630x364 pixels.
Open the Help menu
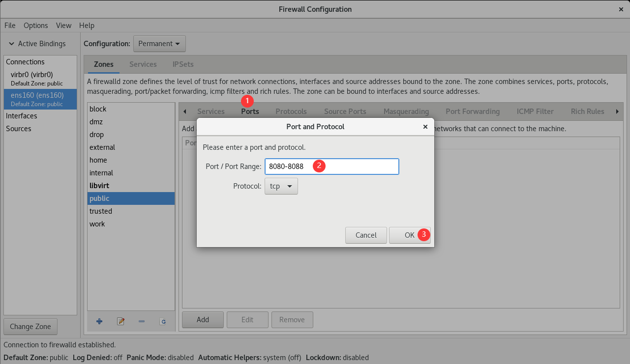[87, 26]
